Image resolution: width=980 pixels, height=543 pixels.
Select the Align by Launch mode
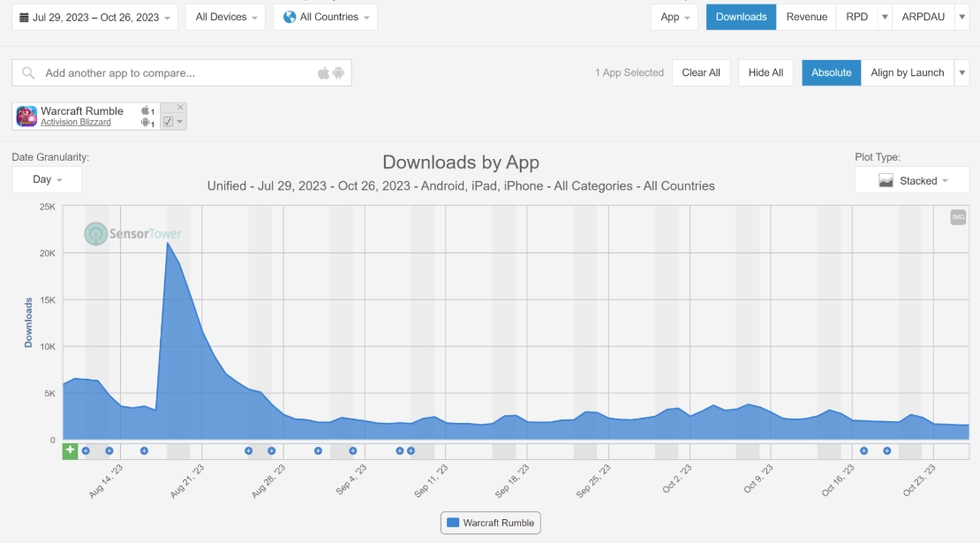(908, 72)
